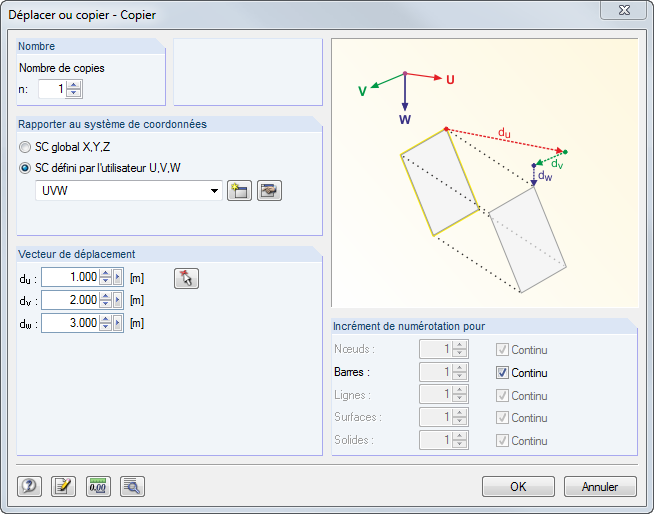
Task: Click the 'Incrément de numérotation pour' heading
Action: [409, 326]
